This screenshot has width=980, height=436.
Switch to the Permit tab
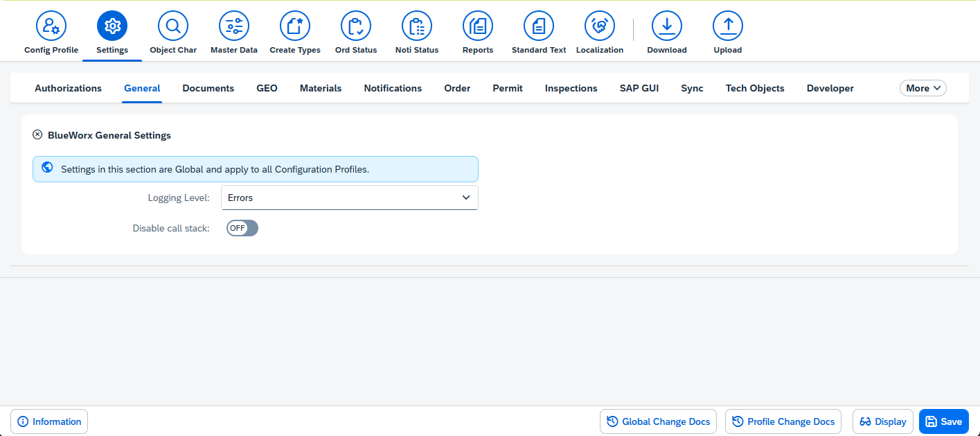508,88
